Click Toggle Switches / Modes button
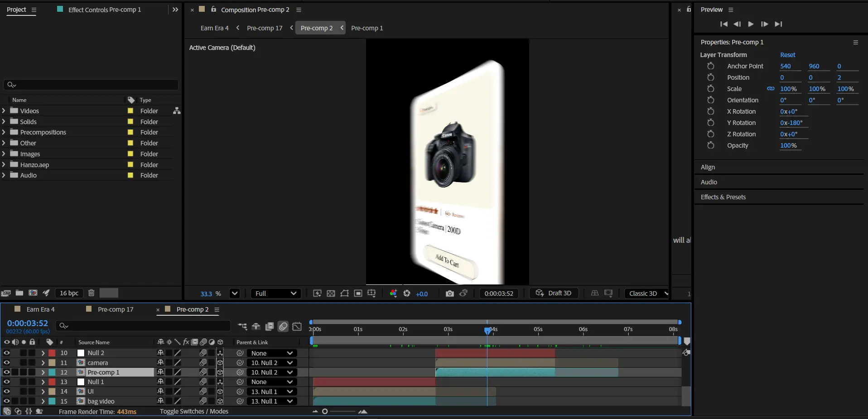868x419 pixels. [x=193, y=411]
